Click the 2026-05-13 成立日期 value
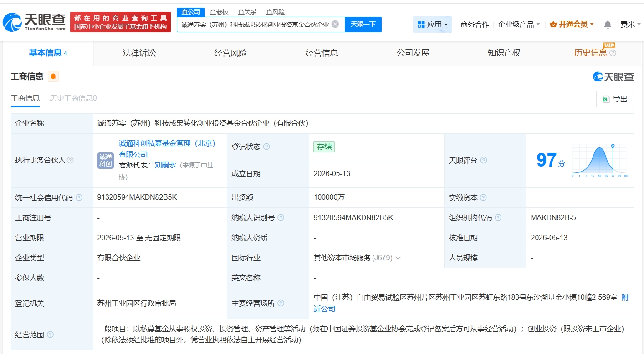This screenshot has height=354, width=644. point(332,174)
